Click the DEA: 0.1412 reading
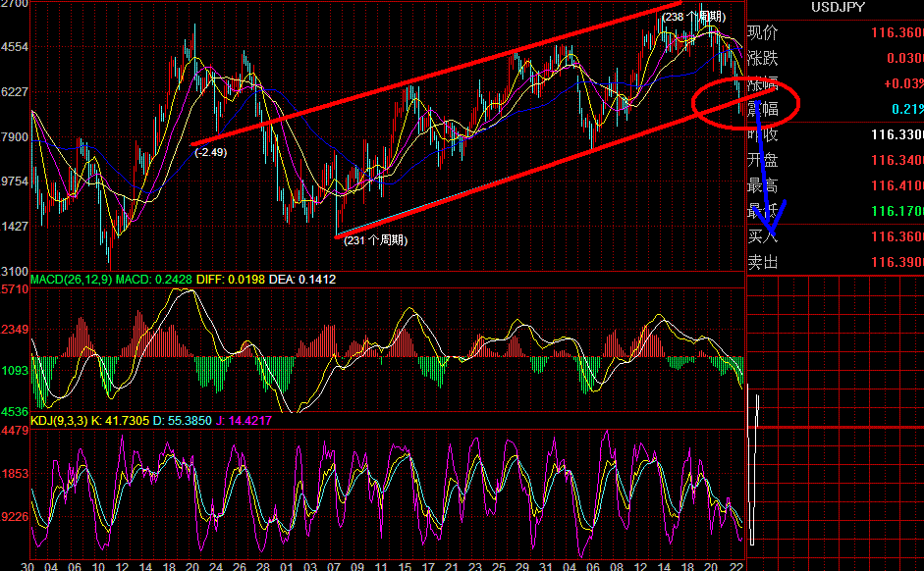The image size is (924, 571). [x=302, y=280]
